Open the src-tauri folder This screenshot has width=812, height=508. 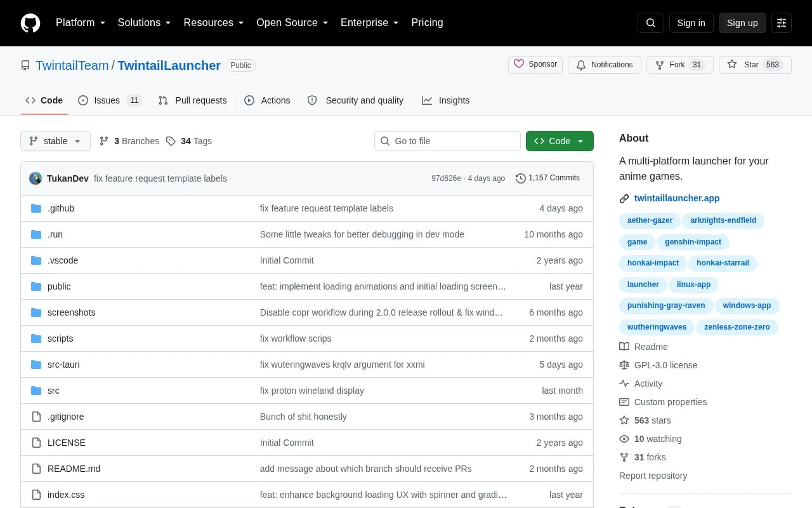coord(63,364)
